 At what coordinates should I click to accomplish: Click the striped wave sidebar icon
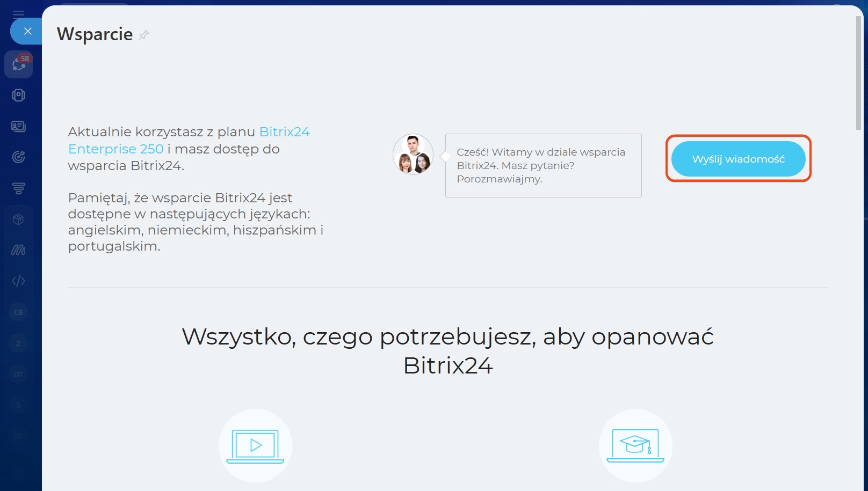point(19,250)
